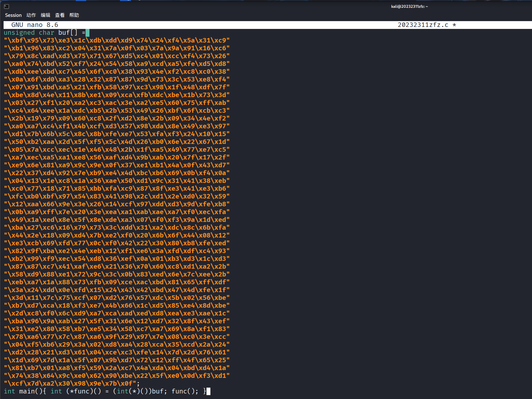Click the filename 20232311zfz.c in header
532x399 pixels.
[423, 25]
